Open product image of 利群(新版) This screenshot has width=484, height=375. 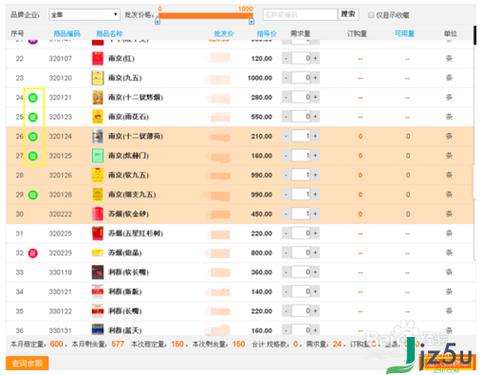click(98, 292)
